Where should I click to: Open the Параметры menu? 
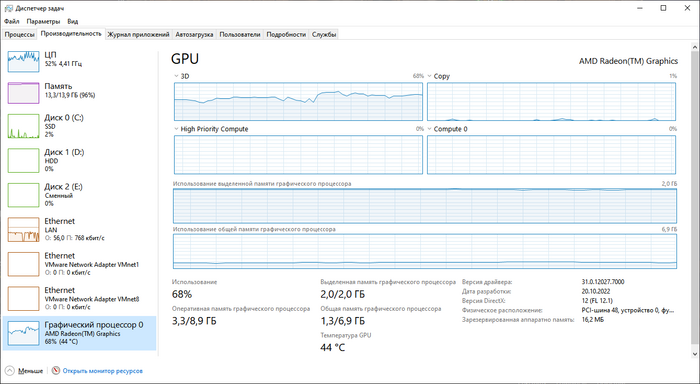(x=43, y=21)
